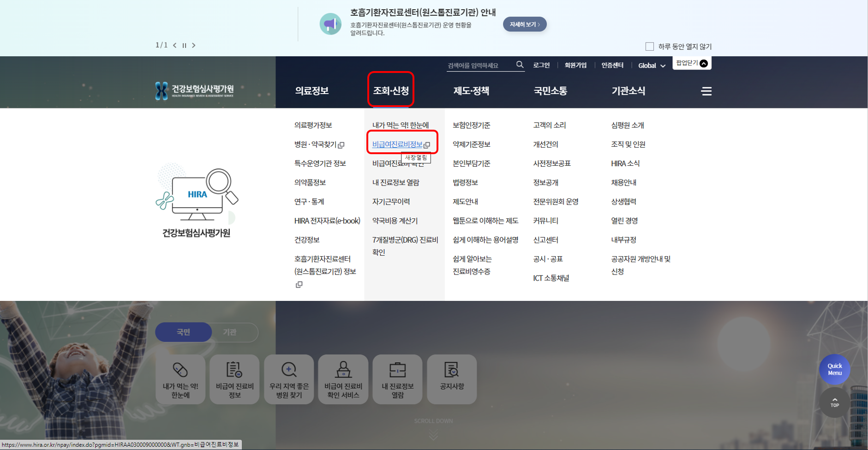Open 보험인정기준 submenu item
Screen dimensions: 868x450
pos(471,125)
